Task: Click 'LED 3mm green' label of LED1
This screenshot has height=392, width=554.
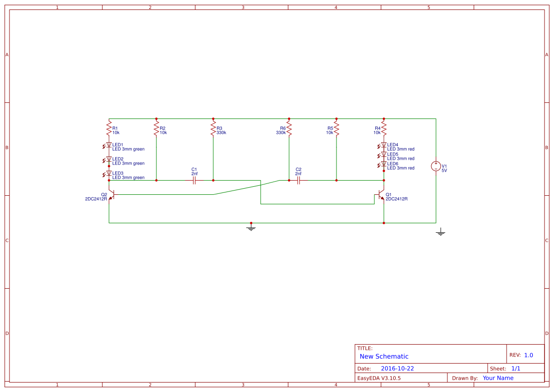Action: (x=128, y=149)
